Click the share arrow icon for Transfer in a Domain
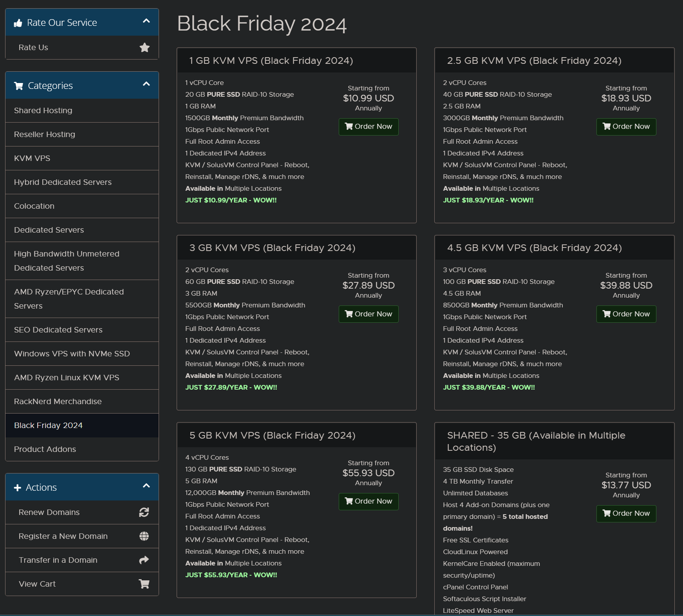Screen dimensions: 683x616 pos(144,560)
